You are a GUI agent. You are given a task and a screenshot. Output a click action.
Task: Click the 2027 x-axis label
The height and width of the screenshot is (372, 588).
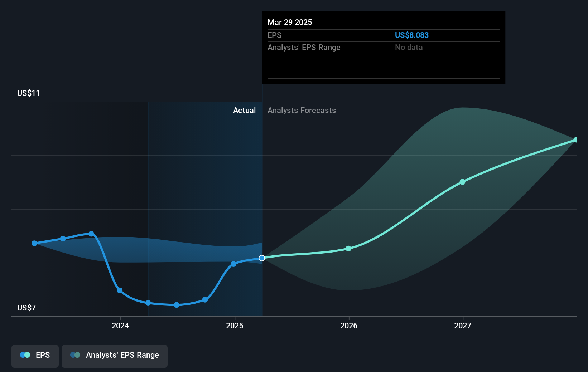463,325
